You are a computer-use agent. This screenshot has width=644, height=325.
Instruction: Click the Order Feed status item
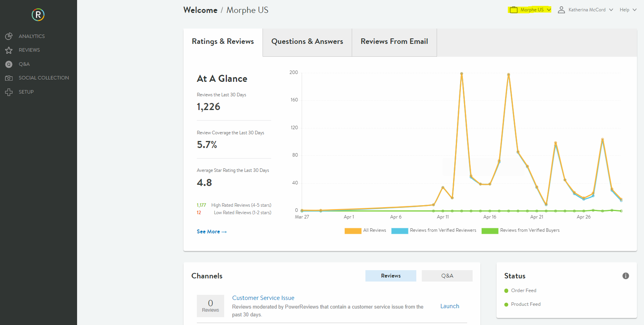(x=520, y=291)
